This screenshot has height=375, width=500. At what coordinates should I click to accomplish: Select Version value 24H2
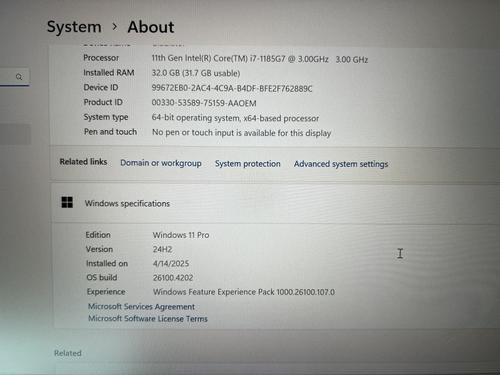pyautogui.click(x=163, y=249)
